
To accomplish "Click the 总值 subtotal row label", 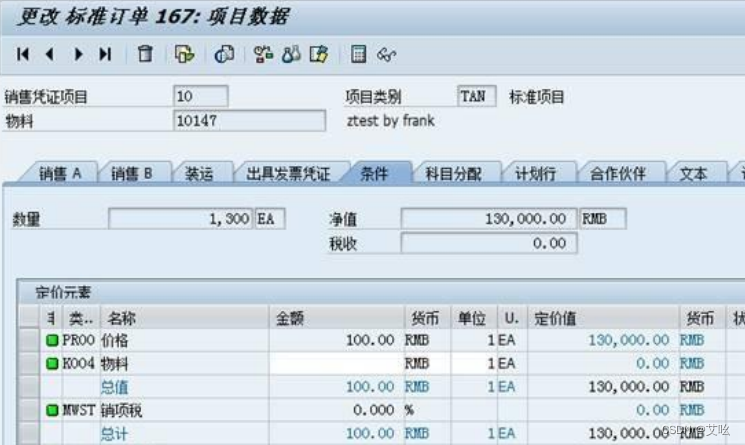I will (115, 387).
